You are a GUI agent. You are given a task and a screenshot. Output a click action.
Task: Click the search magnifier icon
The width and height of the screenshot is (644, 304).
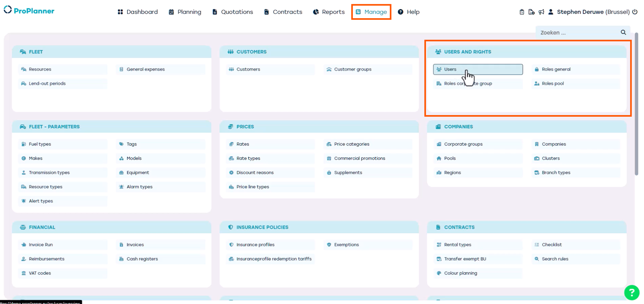click(x=623, y=32)
